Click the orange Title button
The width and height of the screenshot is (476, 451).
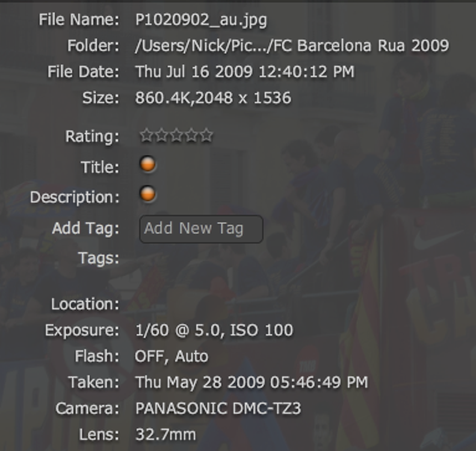[148, 164]
